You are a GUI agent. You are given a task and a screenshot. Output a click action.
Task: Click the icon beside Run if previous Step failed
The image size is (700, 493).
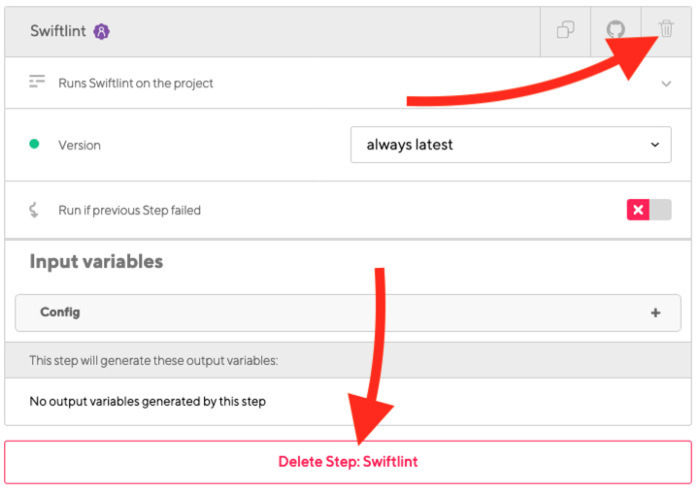(x=34, y=210)
